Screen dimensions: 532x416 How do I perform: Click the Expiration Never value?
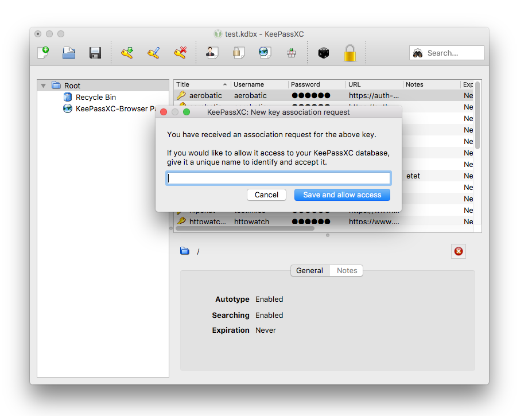click(x=266, y=330)
